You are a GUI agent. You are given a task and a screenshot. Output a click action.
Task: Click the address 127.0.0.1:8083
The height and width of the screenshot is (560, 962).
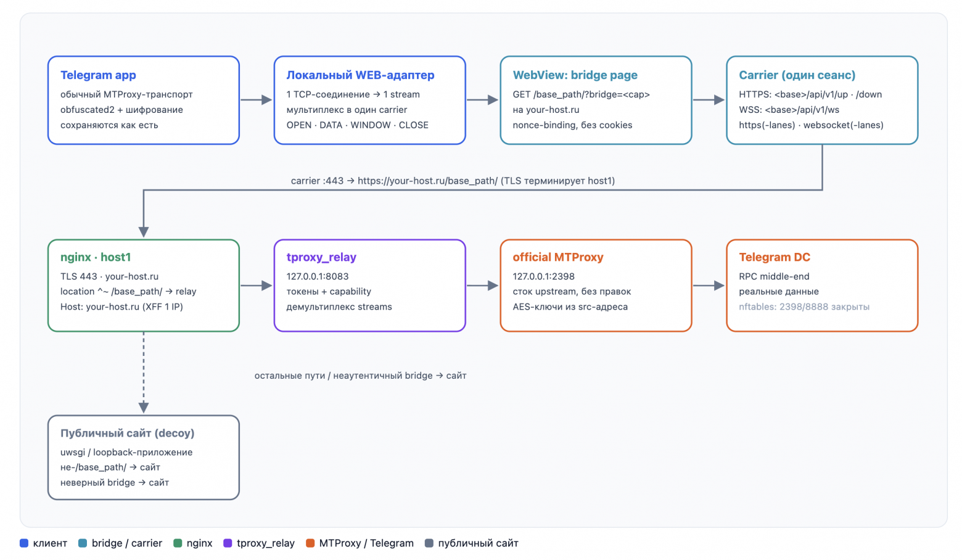318,276
